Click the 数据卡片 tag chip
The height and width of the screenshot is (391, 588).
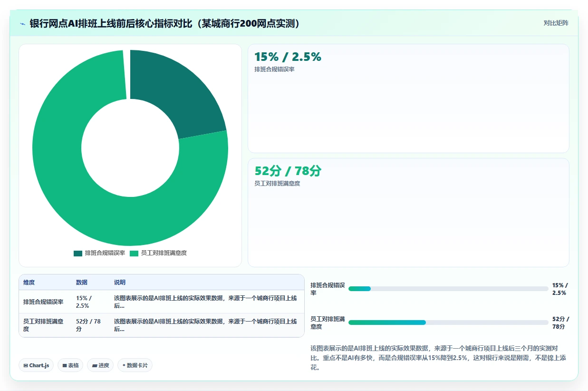(x=135, y=365)
